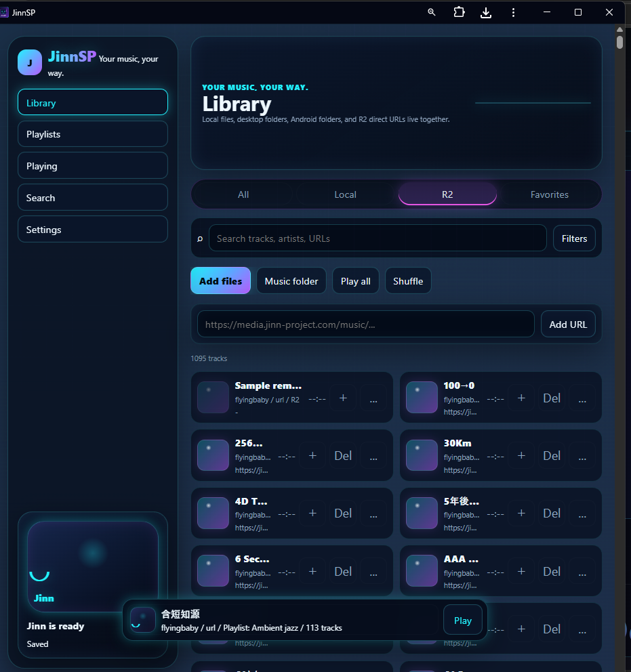Open Settings in the sidebar

(93, 229)
